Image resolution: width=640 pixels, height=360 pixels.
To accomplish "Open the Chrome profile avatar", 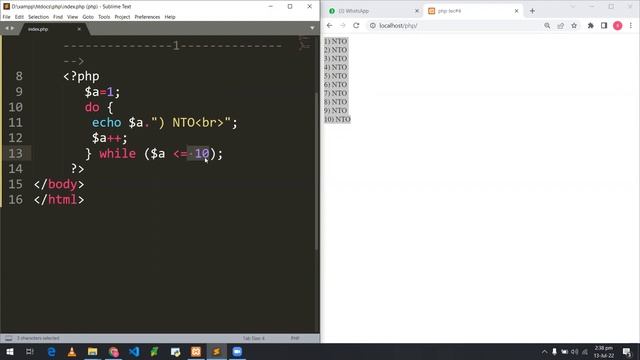I will tap(618, 26).
